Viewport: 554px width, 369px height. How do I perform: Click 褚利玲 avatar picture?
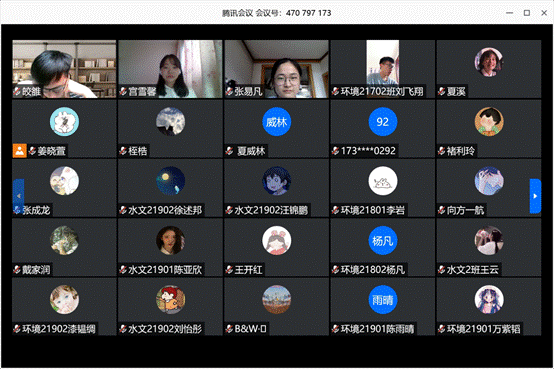point(489,122)
